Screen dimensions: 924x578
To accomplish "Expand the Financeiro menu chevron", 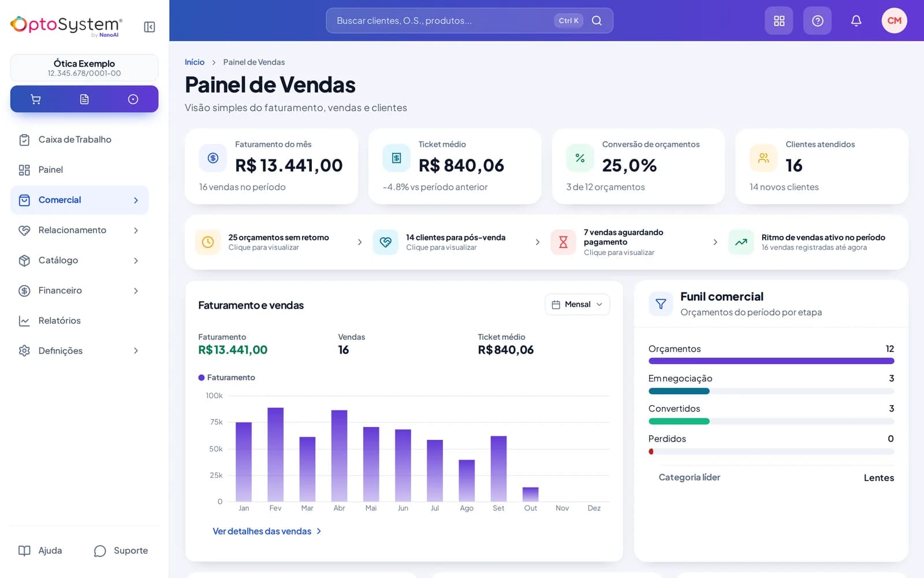I will point(136,290).
